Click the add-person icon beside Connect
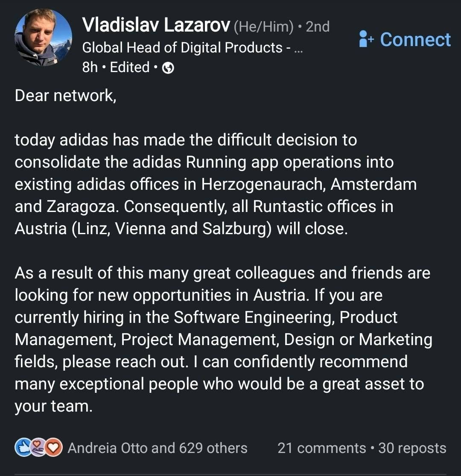Image resolution: width=461 pixels, height=476 pixels. [x=366, y=39]
